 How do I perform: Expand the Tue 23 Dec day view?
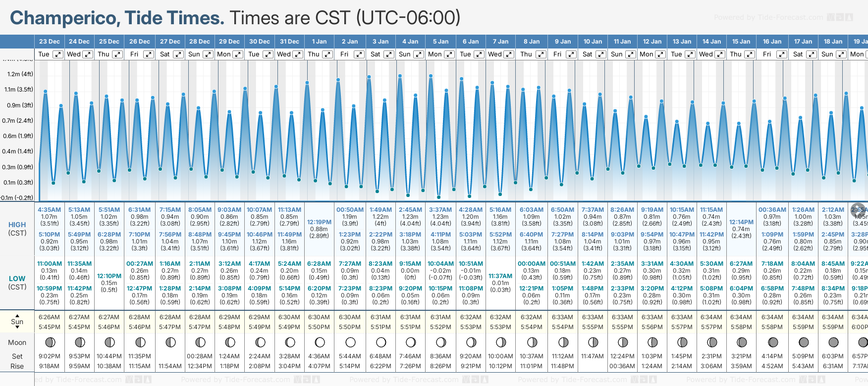pos(58,54)
